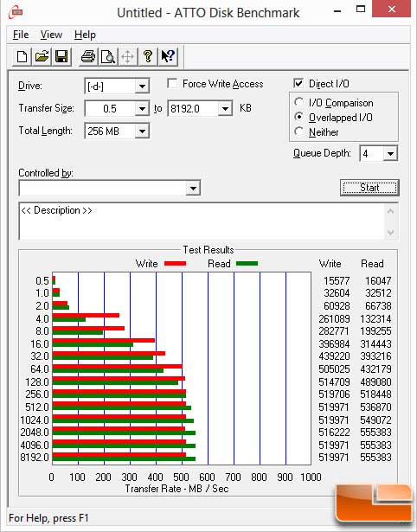Click write value 519971 in 8192.0 row
The image size is (417, 532).
tap(334, 458)
